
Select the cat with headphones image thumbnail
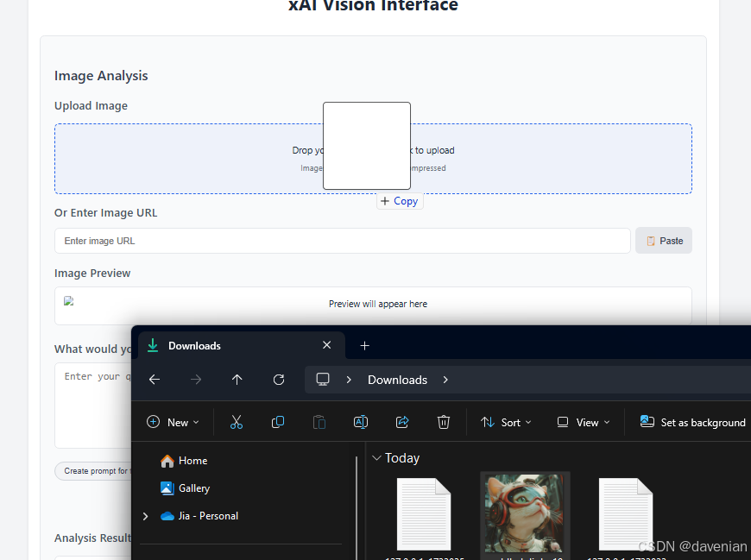point(524,513)
